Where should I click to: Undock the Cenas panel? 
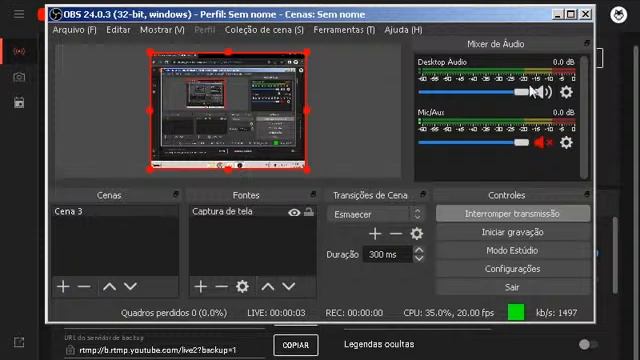click(176, 194)
